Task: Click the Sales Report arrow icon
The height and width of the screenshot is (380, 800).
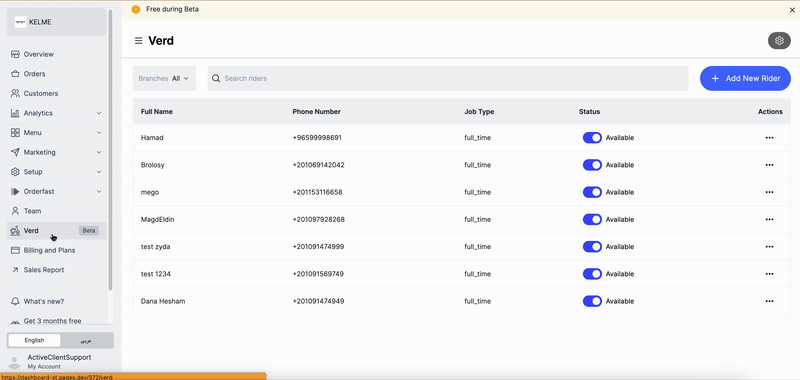Action: [x=15, y=270]
